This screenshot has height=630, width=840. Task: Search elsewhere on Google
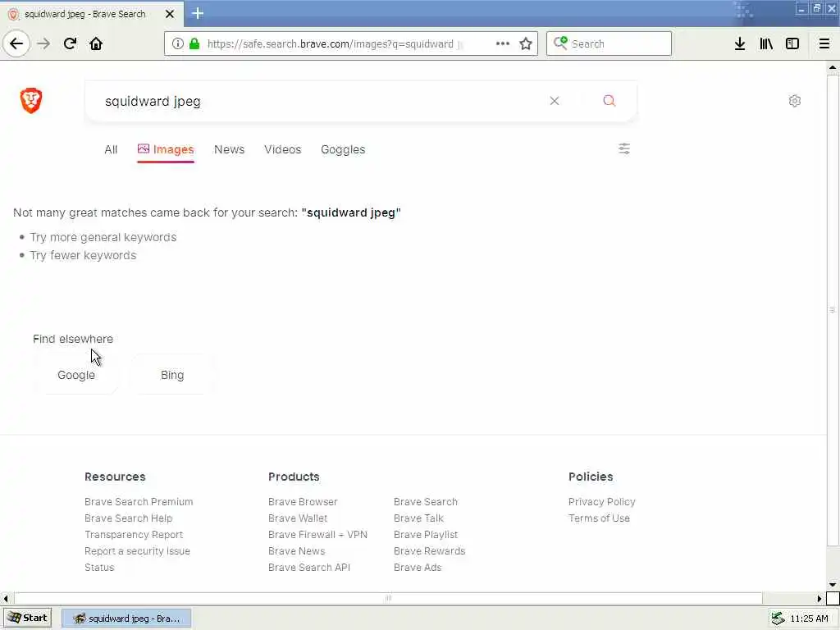click(76, 375)
